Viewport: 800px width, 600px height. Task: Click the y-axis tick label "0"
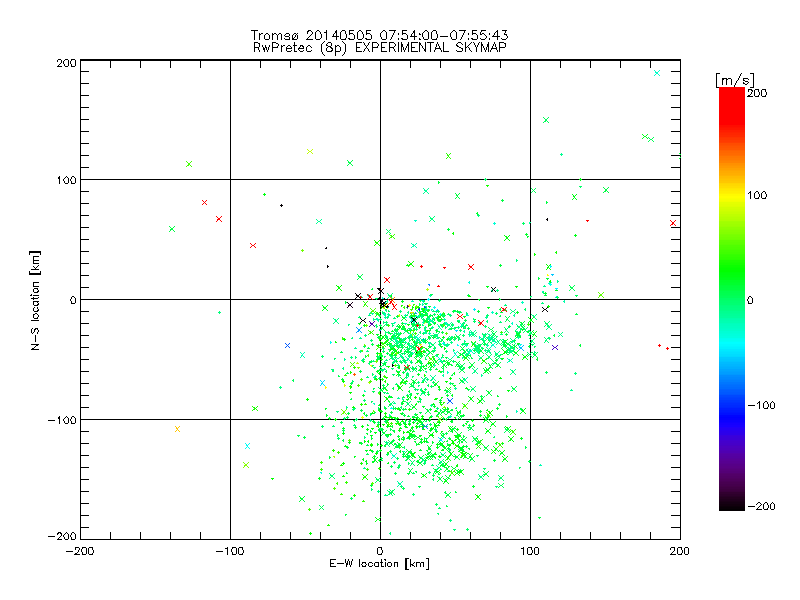tap(73, 300)
